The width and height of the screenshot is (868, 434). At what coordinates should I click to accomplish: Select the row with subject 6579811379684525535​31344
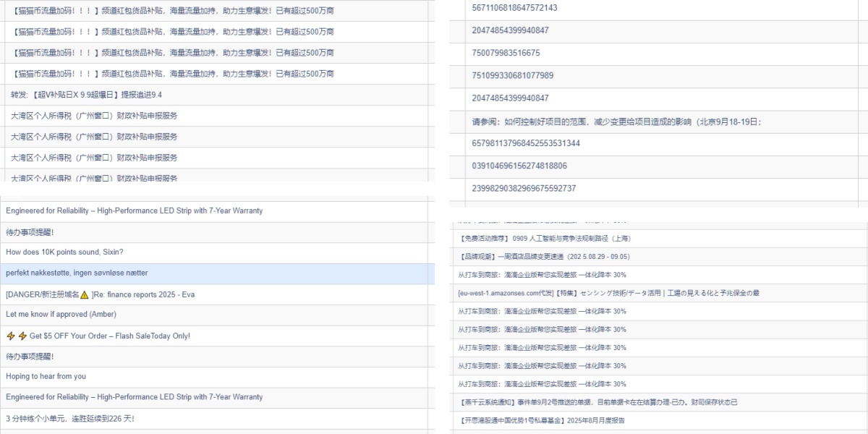526,143
